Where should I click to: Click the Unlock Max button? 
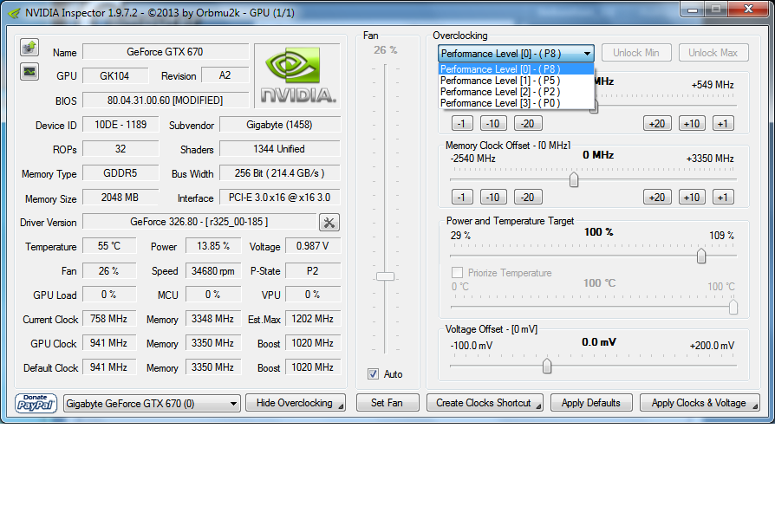[x=713, y=53]
